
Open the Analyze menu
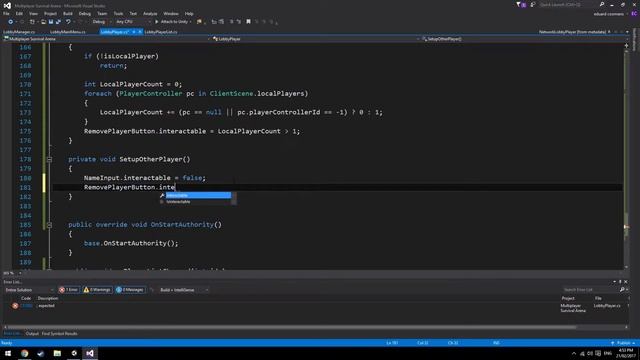tap(150, 13)
